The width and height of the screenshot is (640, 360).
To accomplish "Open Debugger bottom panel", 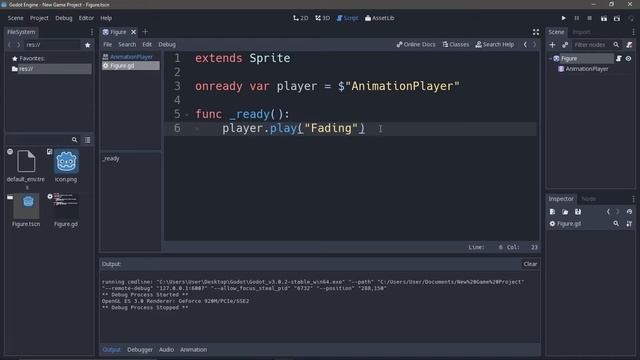I will tap(140, 349).
